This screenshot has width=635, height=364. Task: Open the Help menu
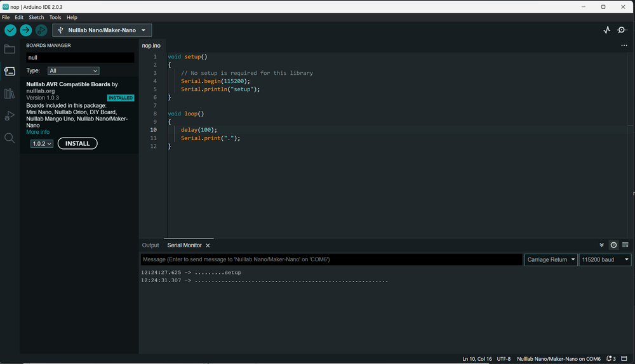(72, 17)
